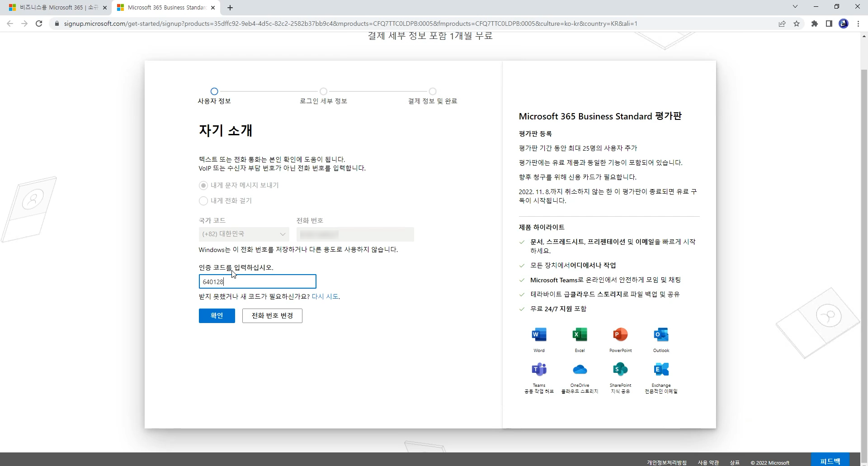Select 내게 문자 메시지 보내기 radio button

[203, 185]
